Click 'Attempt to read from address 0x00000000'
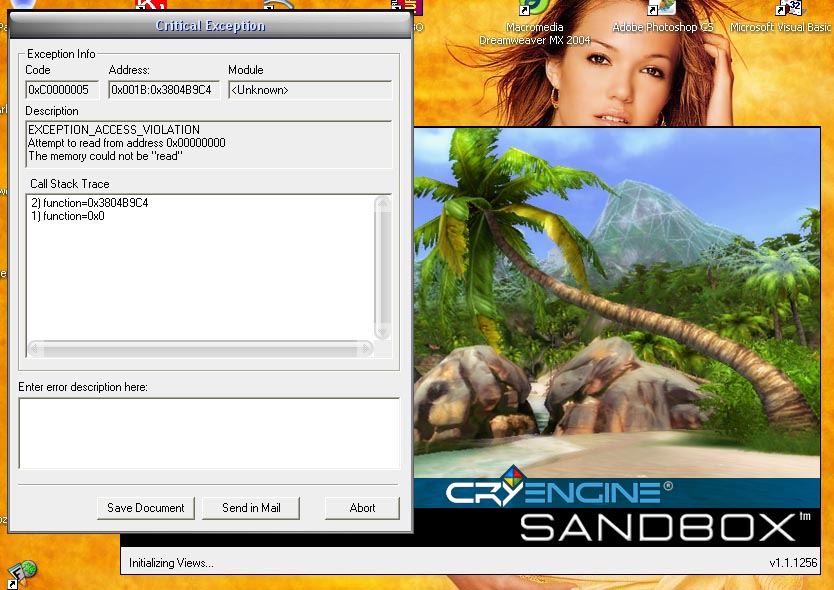Viewport: 834px width, 590px height. [x=127, y=143]
